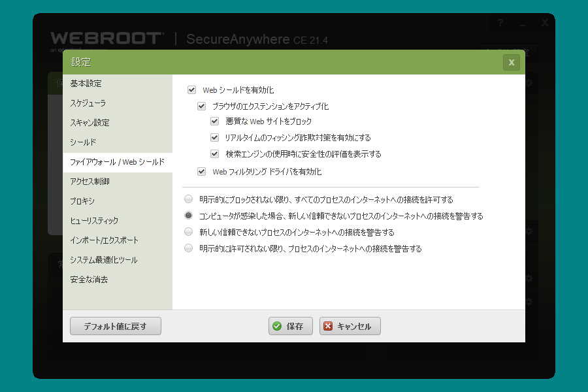The image size is (588, 392).
Task: Click デフォルト値に戻す button
Action: pyautogui.click(x=116, y=326)
